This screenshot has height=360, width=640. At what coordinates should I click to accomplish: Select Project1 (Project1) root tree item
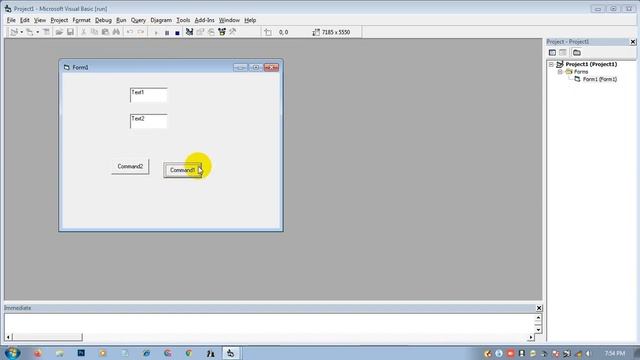[x=591, y=64]
